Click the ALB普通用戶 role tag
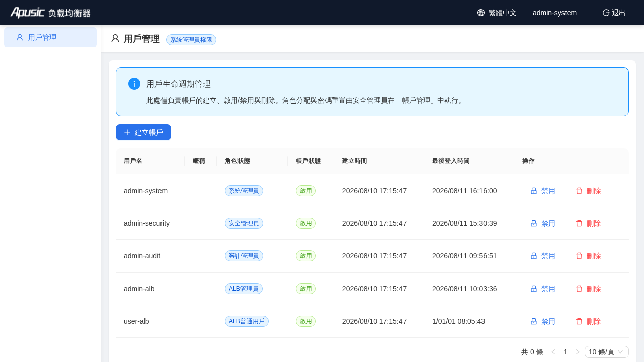 247,321
